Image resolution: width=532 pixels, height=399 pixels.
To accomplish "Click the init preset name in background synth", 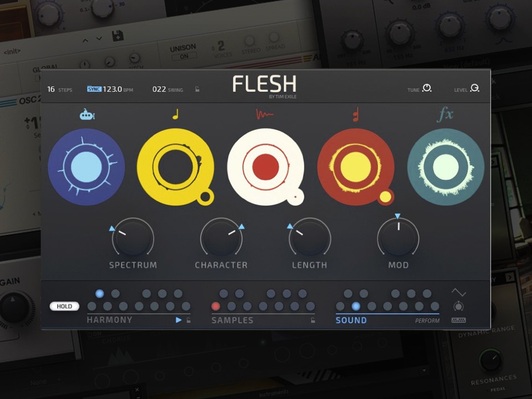I will (12, 52).
